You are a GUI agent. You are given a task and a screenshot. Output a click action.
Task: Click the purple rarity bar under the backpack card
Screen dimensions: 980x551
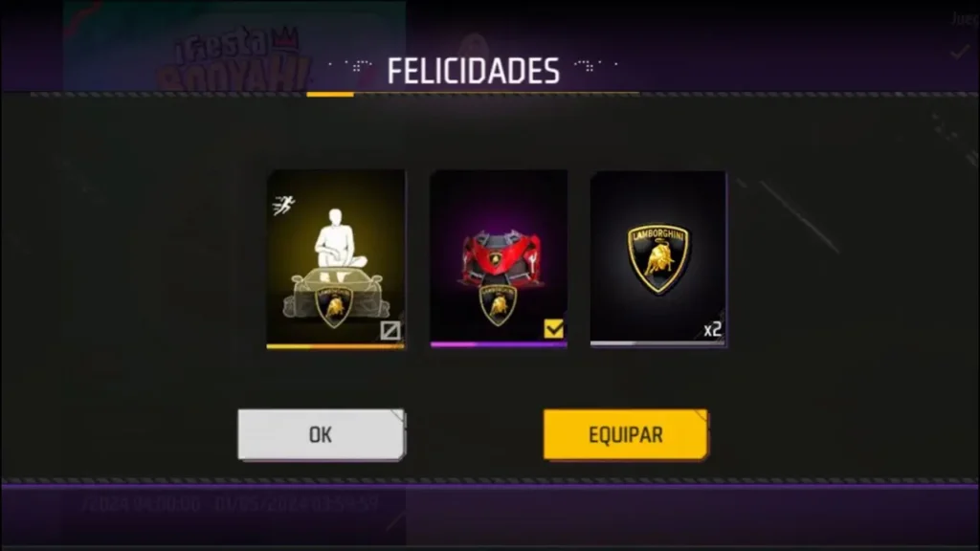tap(499, 344)
